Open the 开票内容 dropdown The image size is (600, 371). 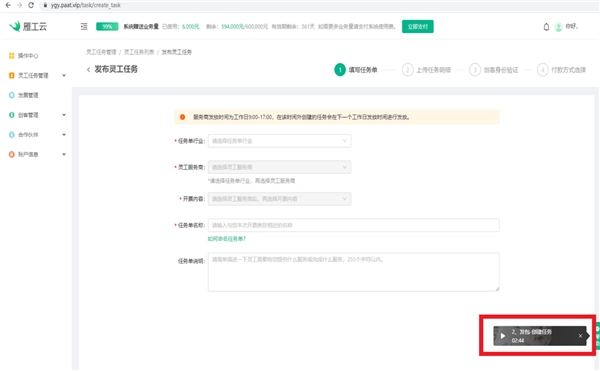point(279,199)
